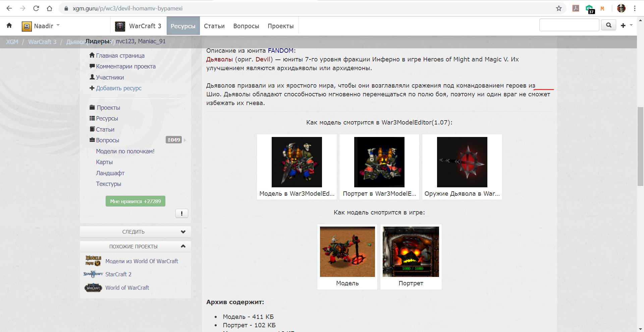The height and width of the screenshot is (332, 644).
Task: Collapse the ПОХОЖИЕ ПРОЕКТЫ panel
Action: [136, 246]
